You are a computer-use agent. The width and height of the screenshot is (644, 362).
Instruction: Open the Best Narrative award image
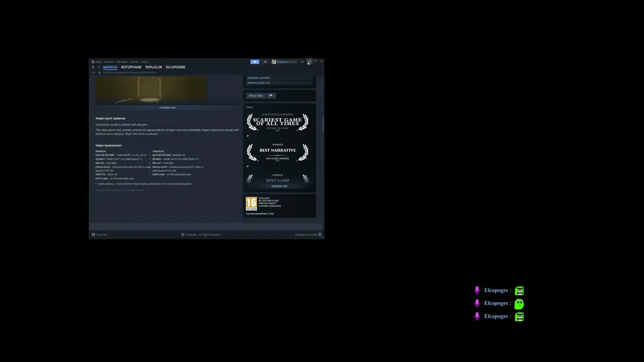(278, 152)
